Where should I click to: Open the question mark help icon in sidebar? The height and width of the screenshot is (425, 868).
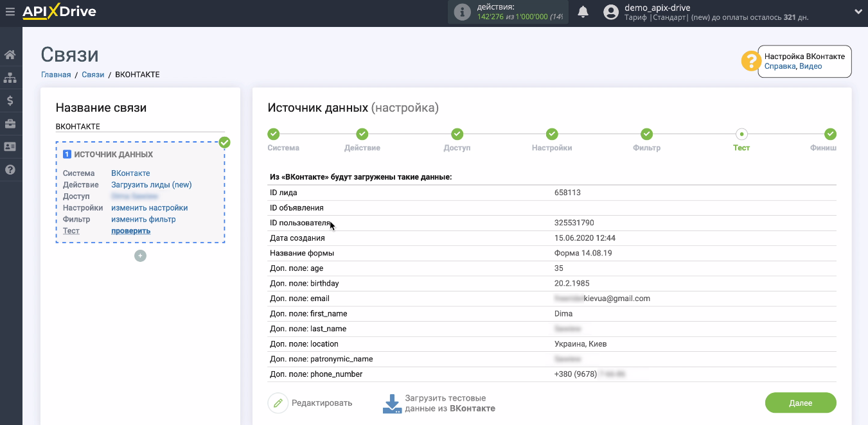[10, 169]
